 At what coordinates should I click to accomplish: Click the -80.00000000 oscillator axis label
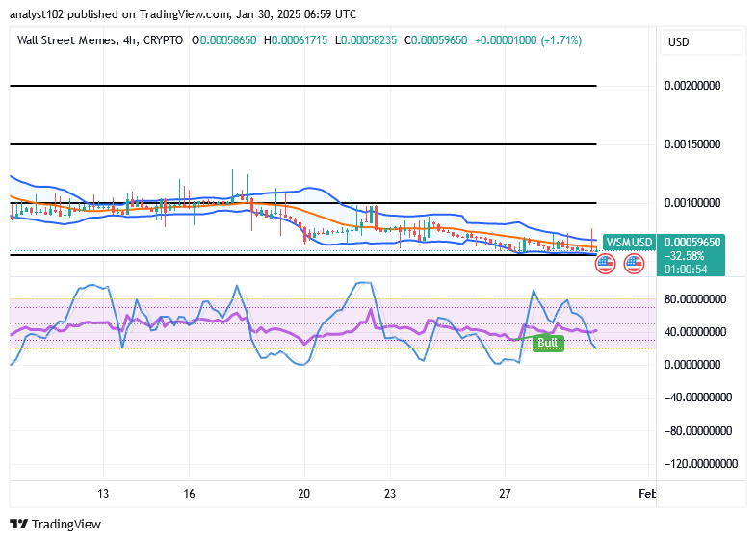click(698, 431)
